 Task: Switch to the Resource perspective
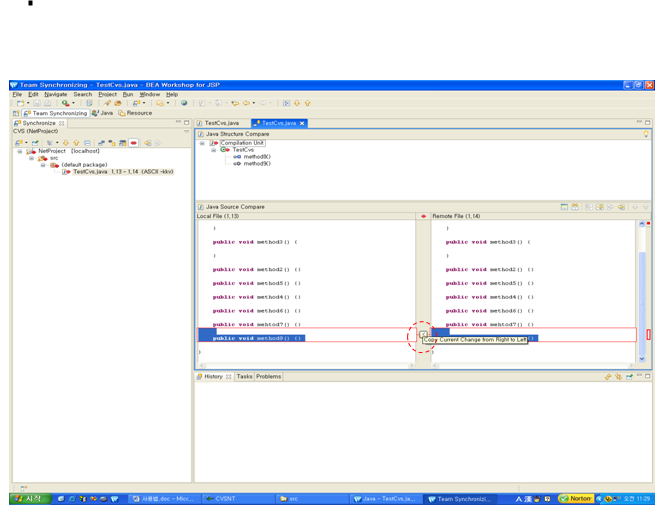(135, 113)
